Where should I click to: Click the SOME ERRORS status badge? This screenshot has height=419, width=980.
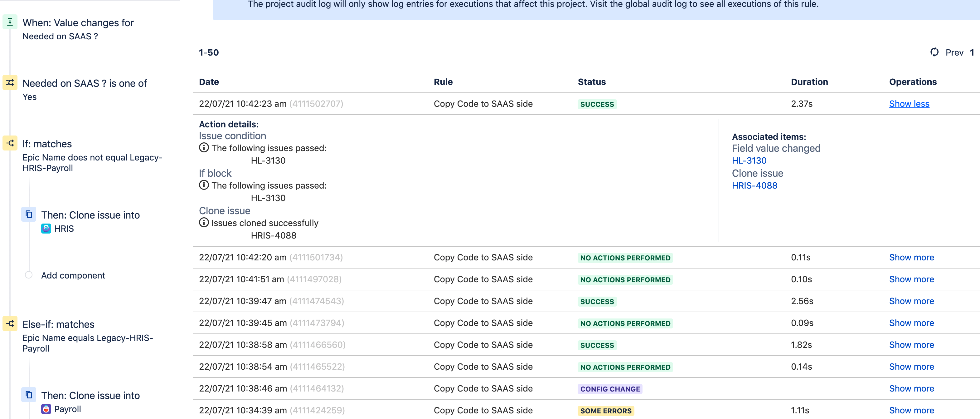pos(606,411)
